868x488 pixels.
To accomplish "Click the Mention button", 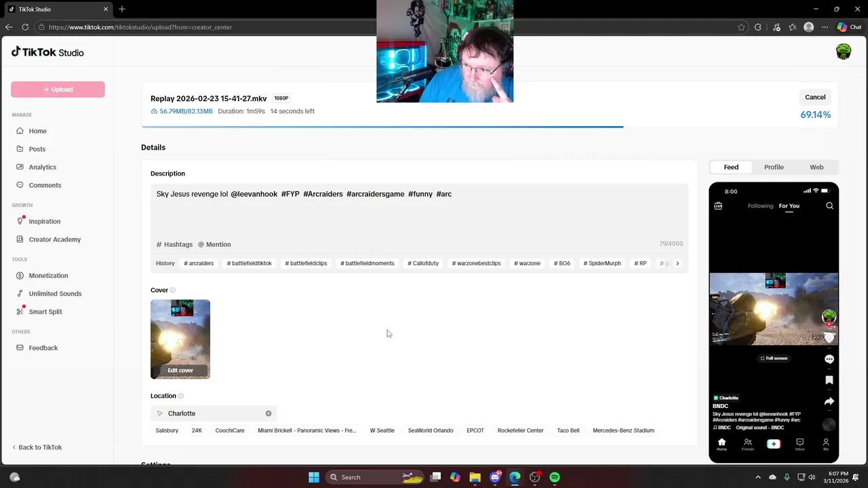I will (x=214, y=245).
